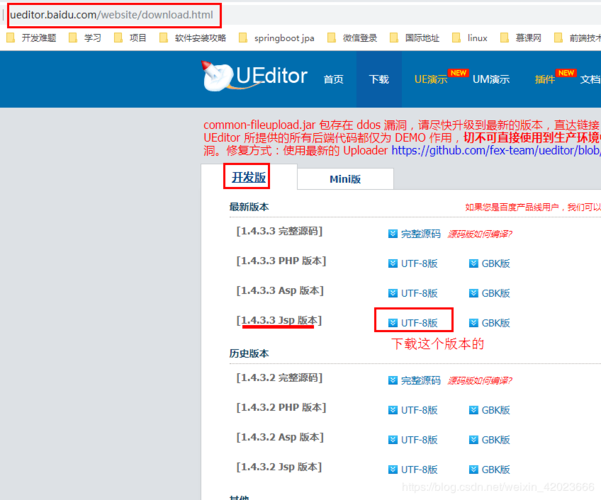Click download icon for 1.4.3.2 Jsp UTF-8版
This screenshot has width=601, height=500.
click(x=392, y=469)
